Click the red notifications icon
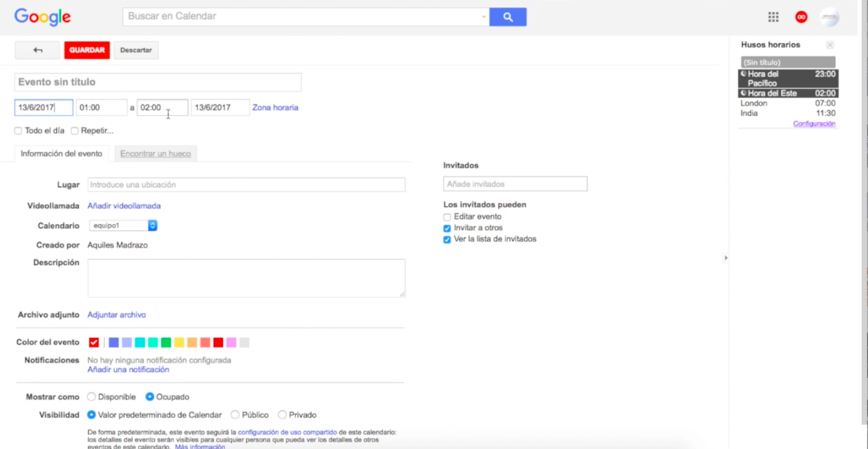The width and height of the screenshot is (868, 449). coord(801,17)
